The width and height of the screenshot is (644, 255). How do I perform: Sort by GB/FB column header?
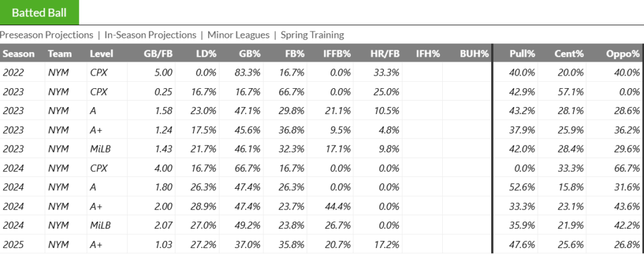pos(158,54)
